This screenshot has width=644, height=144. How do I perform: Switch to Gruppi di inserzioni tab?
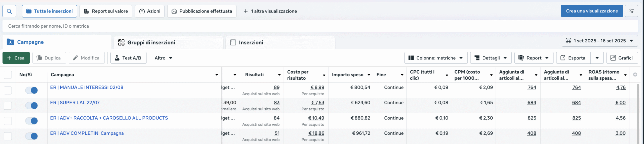coord(151,42)
